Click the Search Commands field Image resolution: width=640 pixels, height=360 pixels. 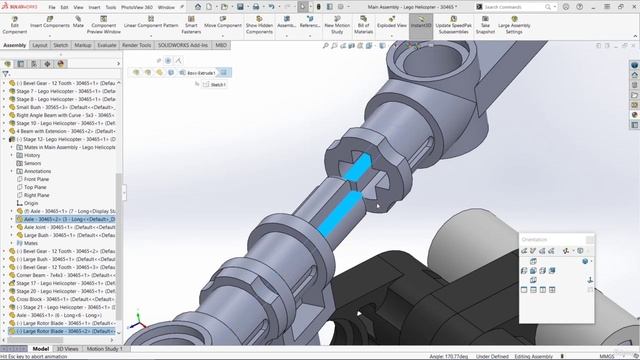[x=513, y=7]
